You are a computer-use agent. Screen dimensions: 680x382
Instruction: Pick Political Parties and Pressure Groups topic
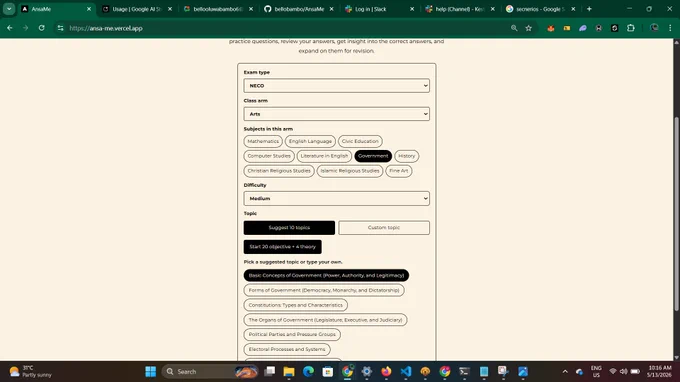point(292,334)
